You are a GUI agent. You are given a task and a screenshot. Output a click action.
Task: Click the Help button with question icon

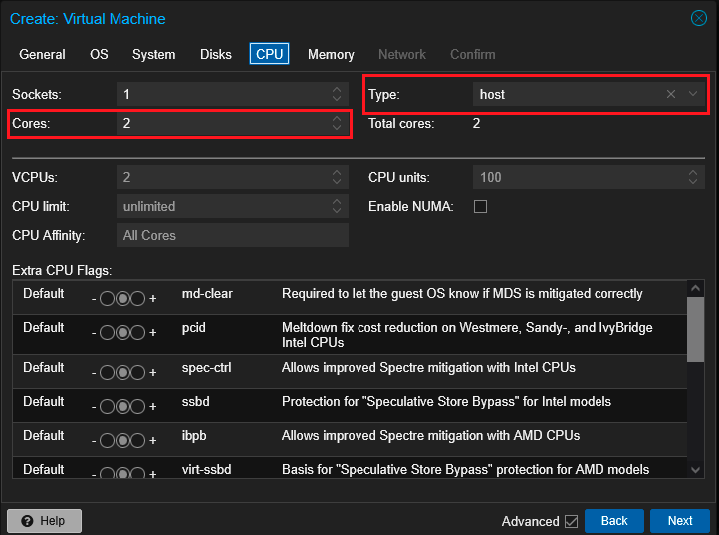coord(44,521)
